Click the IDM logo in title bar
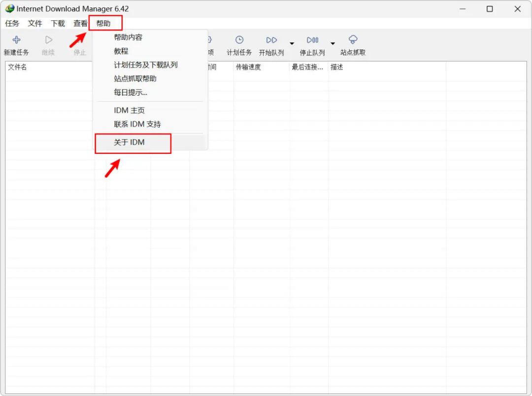 point(10,8)
